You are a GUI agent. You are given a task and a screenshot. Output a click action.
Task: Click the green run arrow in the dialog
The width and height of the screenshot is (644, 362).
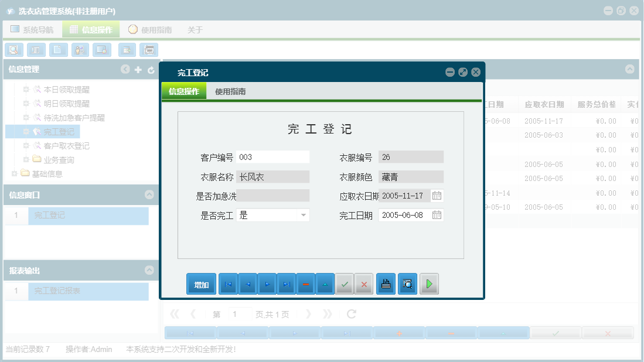428,284
